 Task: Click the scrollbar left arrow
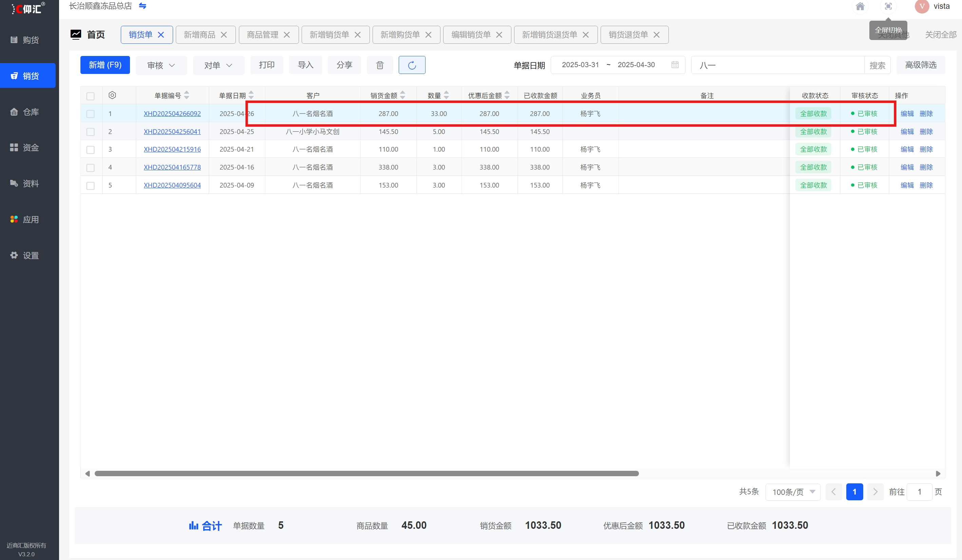point(88,474)
